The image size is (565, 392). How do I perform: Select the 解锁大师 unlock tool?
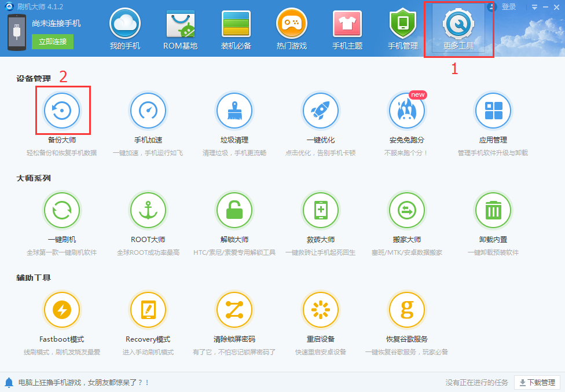pos(234,210)
